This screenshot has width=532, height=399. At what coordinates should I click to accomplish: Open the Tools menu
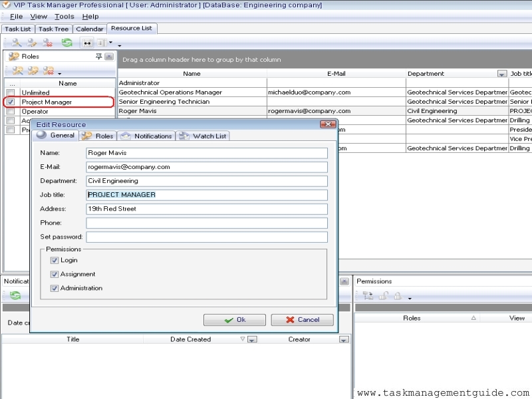(65, 16)
